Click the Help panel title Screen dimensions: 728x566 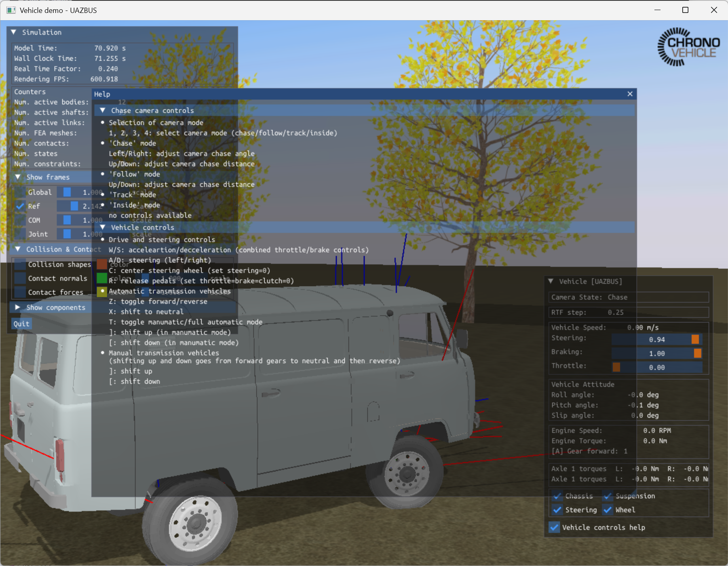click(102, 94)
